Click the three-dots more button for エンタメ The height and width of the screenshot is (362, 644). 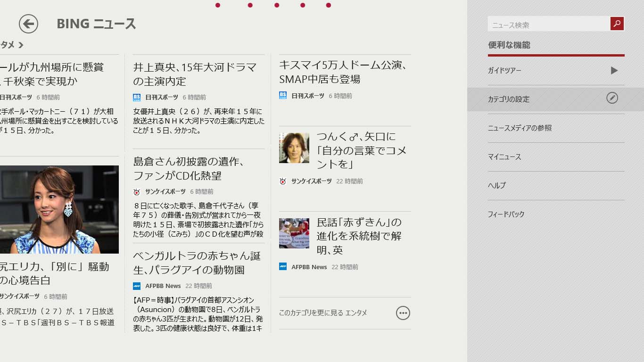pos(403,313)
